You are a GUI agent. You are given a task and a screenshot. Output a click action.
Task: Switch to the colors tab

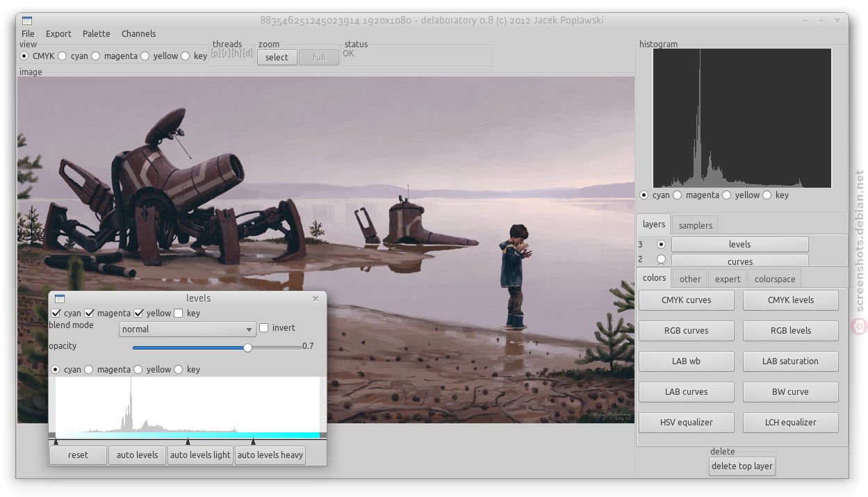(x=654, y=277)
